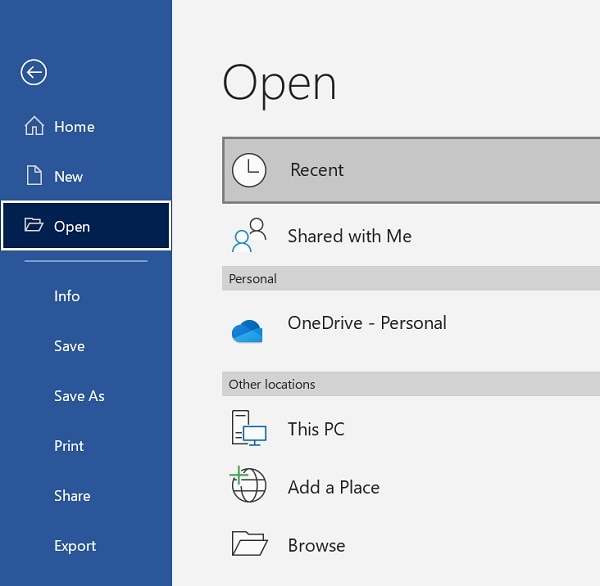The image size is (600, 586).
Task: Select Save in the sidebar
Action: coord(69,346)
